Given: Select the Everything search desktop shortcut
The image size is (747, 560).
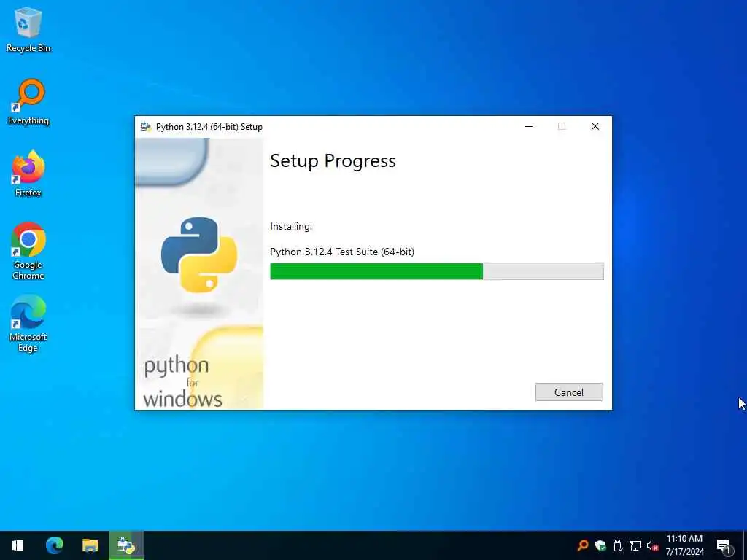Looking at the screenshot, I should (x=28, y=102).
